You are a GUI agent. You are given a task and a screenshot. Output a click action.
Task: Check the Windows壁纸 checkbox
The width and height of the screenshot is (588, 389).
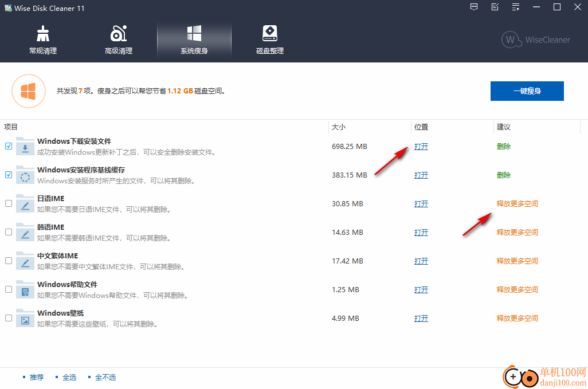[9, 318]
